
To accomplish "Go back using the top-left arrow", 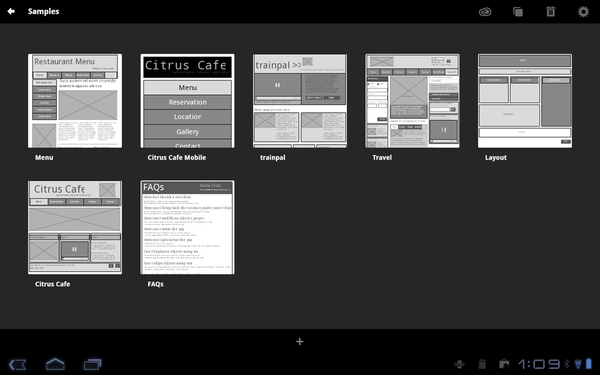I will pos(11,11).
